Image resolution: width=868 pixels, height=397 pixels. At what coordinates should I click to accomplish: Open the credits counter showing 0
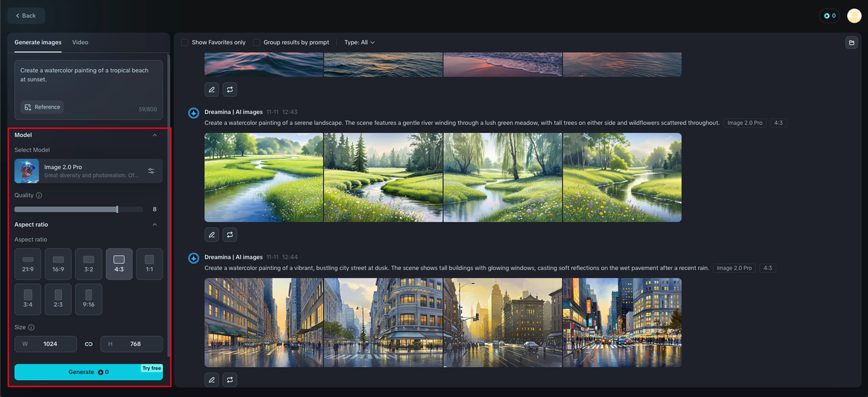829,16
